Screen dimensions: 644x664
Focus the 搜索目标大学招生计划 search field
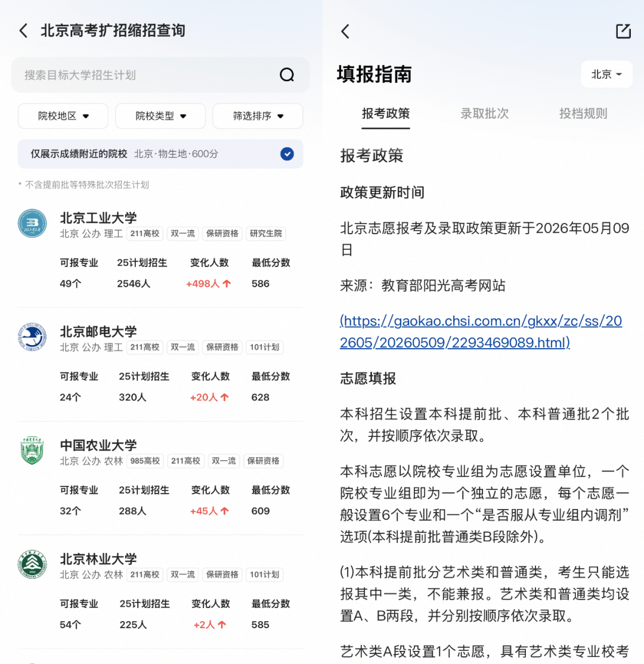pyautogui.click(x=160, y=75)
